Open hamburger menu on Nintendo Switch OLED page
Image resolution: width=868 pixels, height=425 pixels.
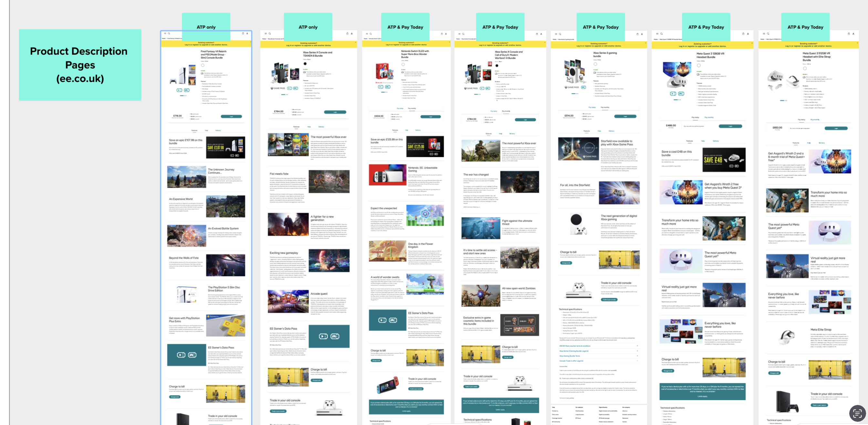[367, 33]
